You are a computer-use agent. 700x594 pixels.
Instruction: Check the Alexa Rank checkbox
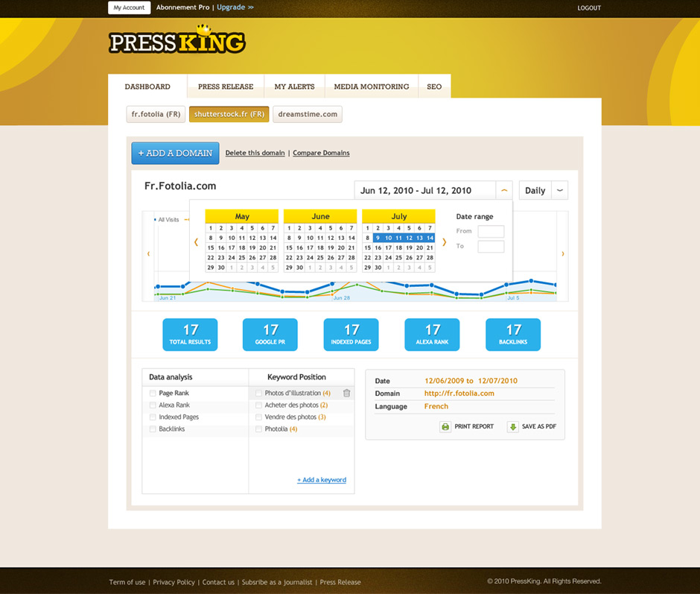point(153,405)
